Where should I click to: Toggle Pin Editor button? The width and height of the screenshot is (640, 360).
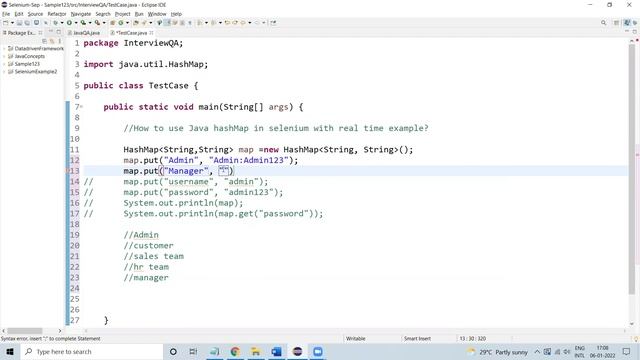pyautogui.click(x=273, y=23)
